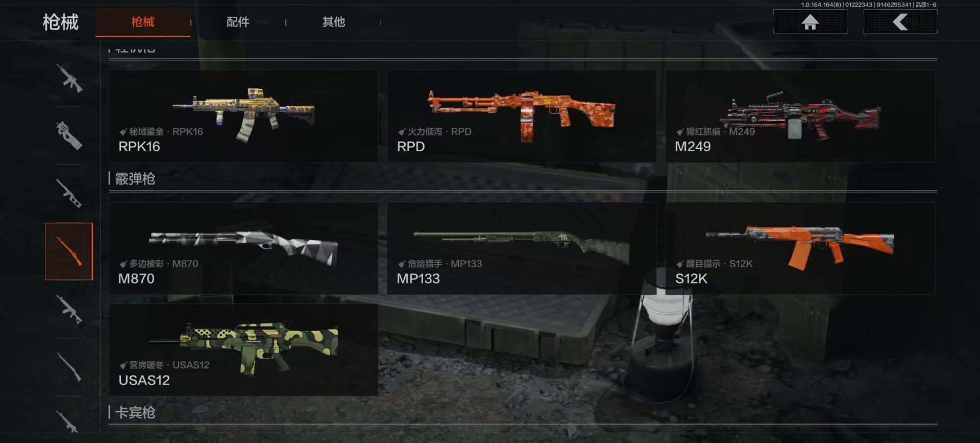Open the orange RPD weapon card
Viewport: 980px width, 443px height.
522,116
